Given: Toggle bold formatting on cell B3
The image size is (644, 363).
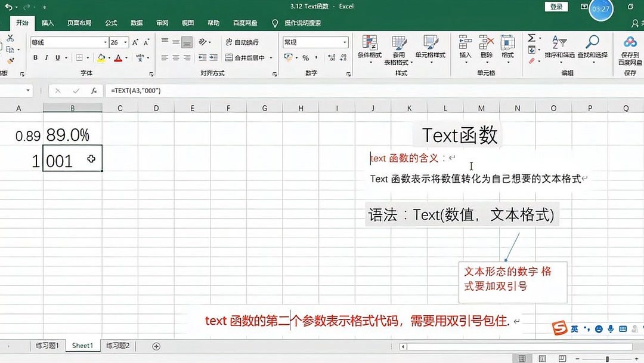Looking at the screenshot, I should pos(36,57).
